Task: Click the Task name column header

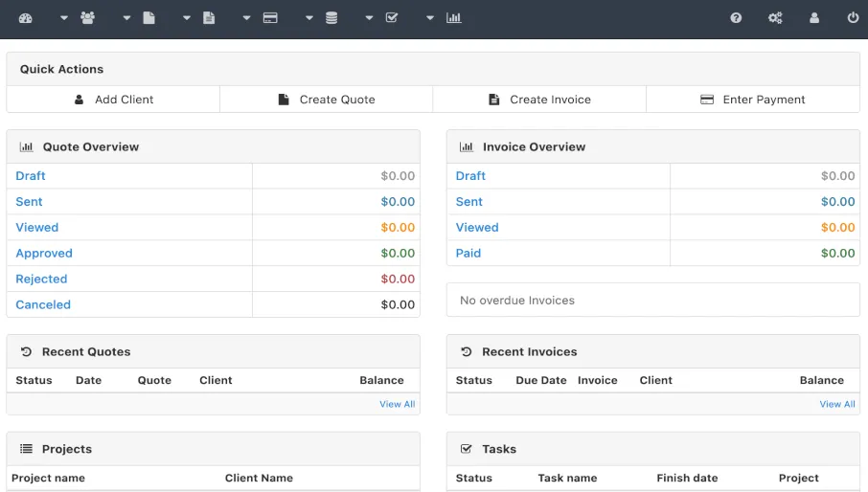Action: coord(567,479)
